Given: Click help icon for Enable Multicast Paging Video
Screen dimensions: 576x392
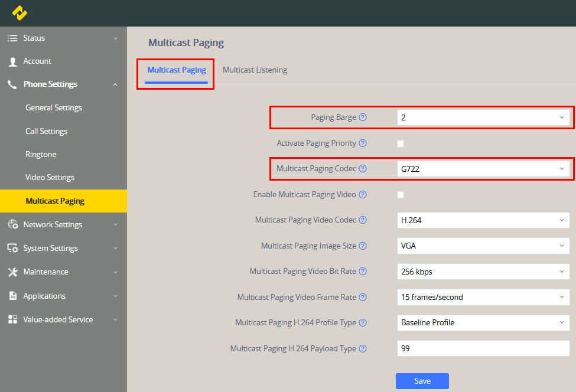Looking at the screenshot, I should (363, 195).
